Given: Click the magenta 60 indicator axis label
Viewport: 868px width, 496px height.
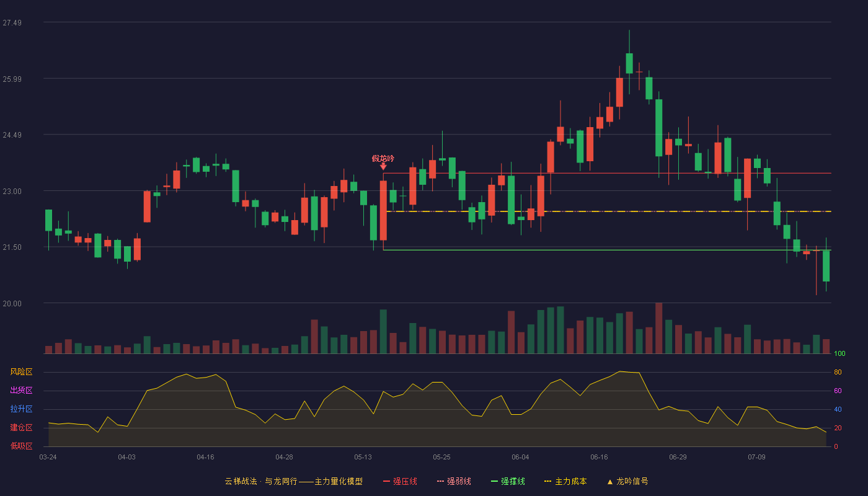Looking at the screenshot, I should [837, 391].
